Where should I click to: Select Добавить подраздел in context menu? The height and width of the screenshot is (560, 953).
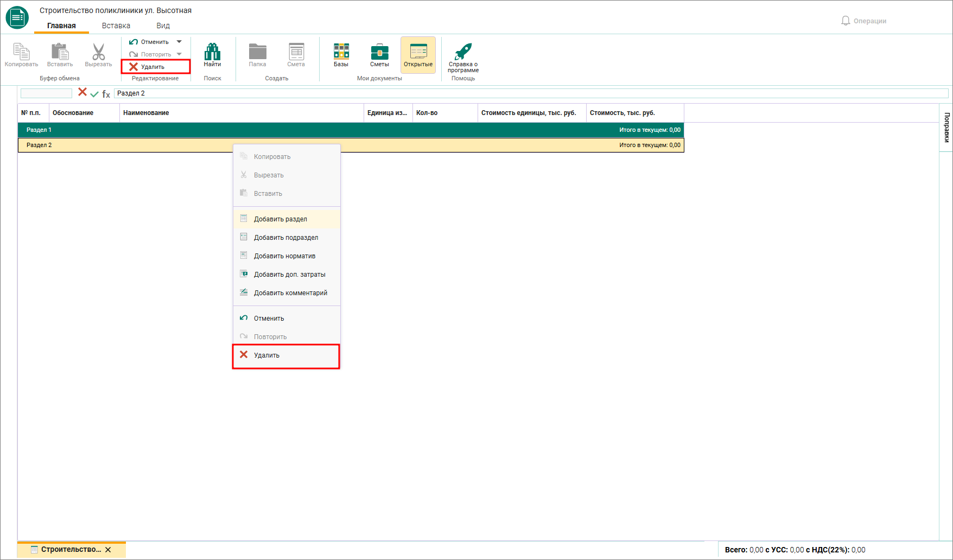(287, 237)
